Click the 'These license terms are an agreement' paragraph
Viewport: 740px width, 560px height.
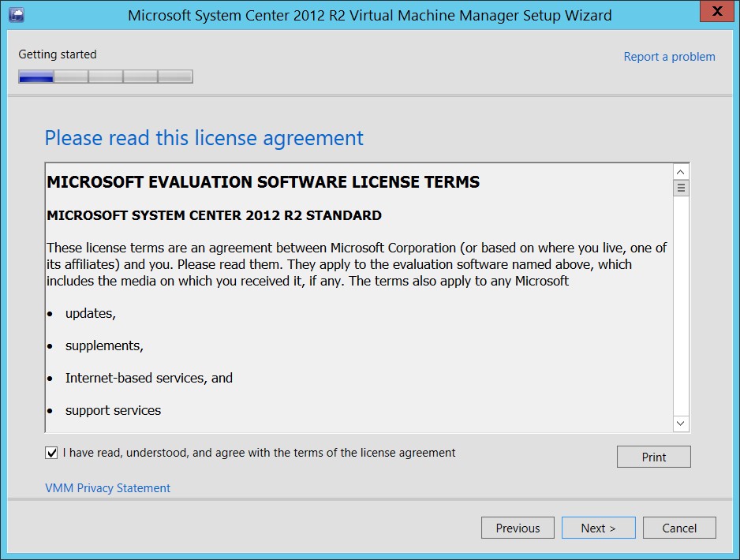357,264
